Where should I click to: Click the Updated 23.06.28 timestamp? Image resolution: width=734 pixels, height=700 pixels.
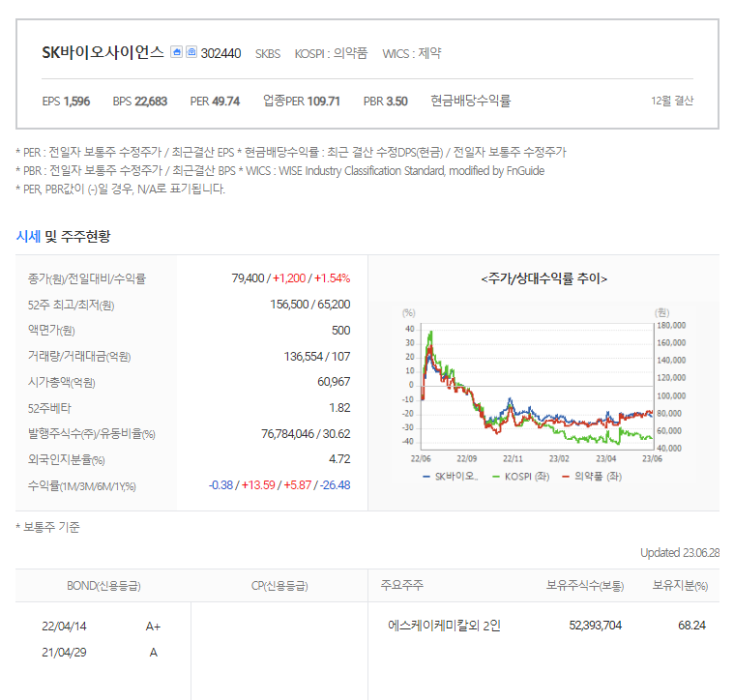point(680,553)
